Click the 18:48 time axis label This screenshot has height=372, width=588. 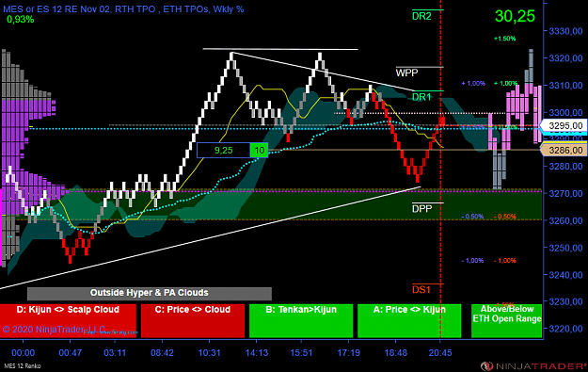(x=396, y=353)
